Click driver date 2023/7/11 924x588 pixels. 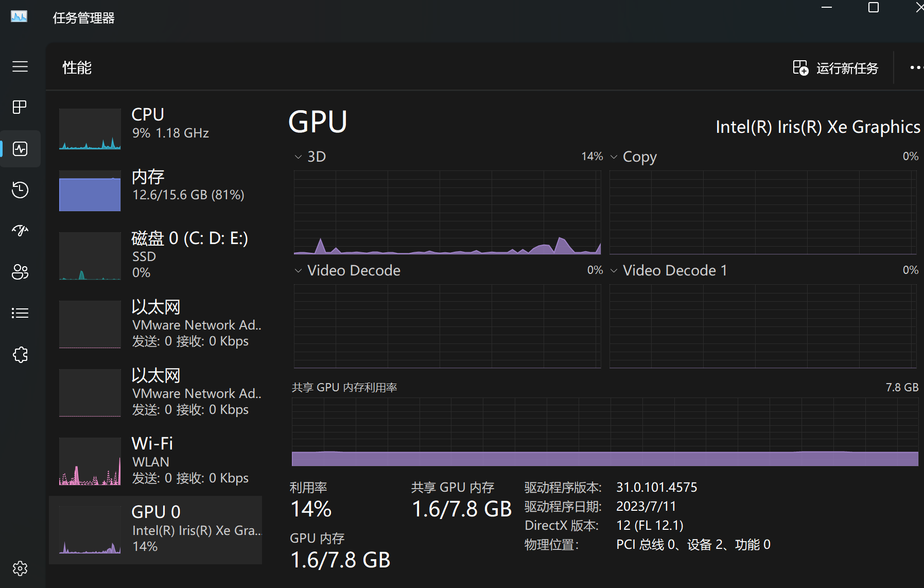[x=646, y=506]
